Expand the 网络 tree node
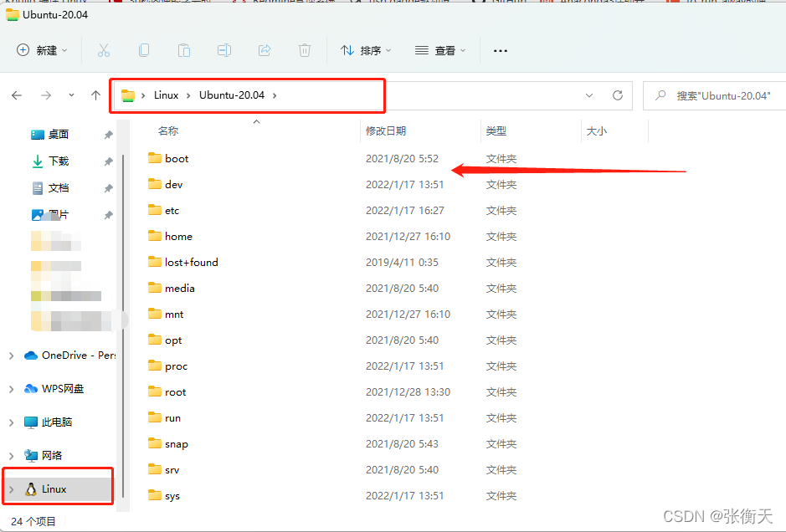786x532 pixels. click(12, 455)
